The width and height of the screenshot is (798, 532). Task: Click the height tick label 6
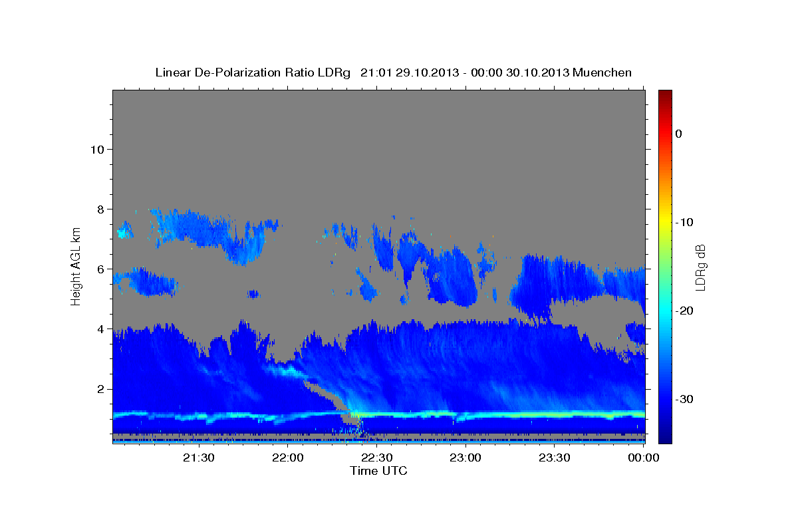100,269
